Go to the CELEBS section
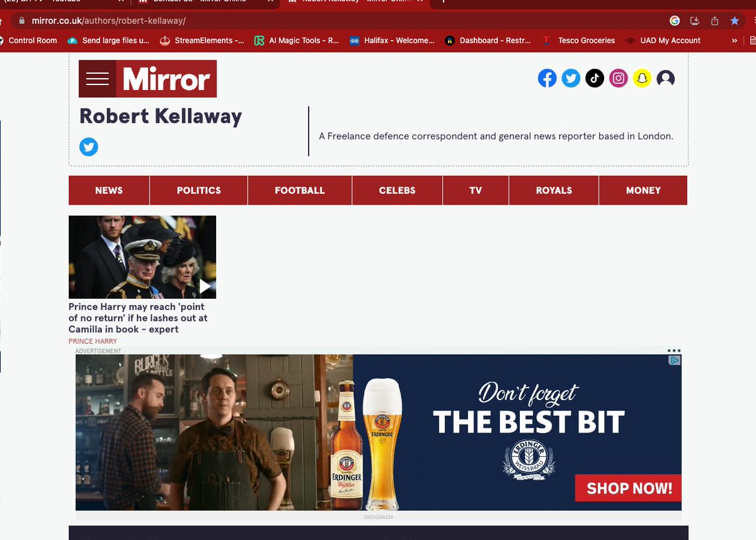The width and height of the screenshot is (756, 540). point(398,190)
